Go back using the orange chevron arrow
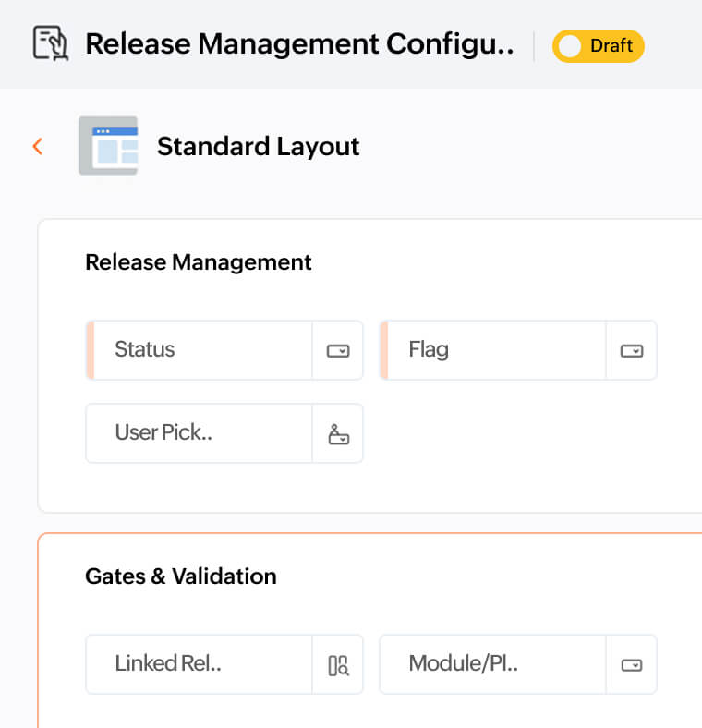Viewport: 702px width, 728px height. tap(38, 146)
